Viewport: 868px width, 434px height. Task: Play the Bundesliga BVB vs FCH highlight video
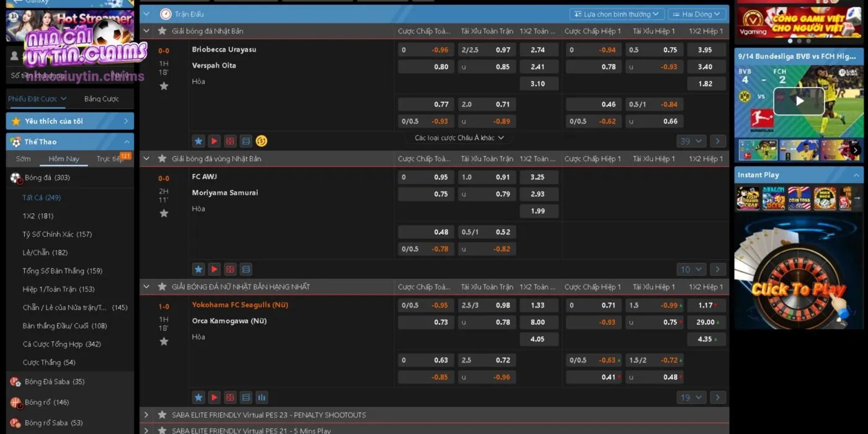(x=799, y=101)
